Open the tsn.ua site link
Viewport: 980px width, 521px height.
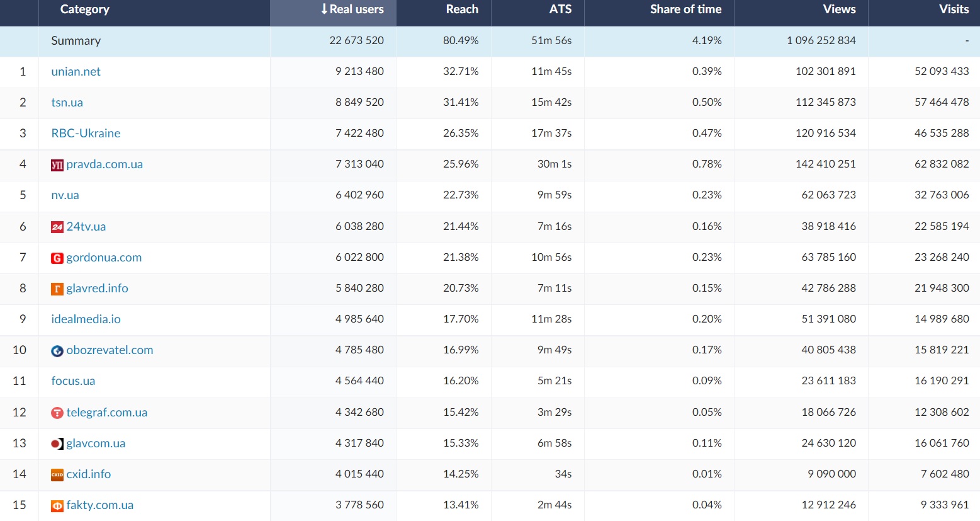pyautogui.click(x=67, y=103)
